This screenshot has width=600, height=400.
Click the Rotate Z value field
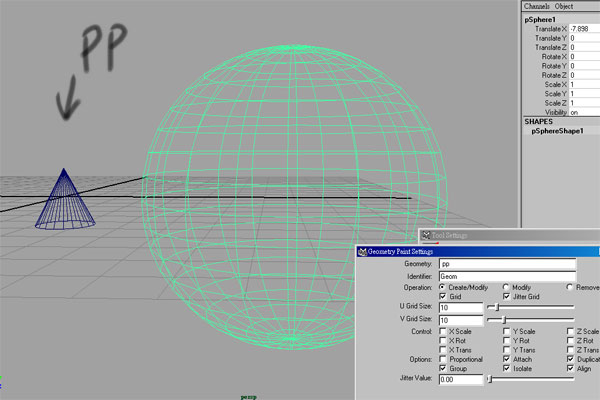(584, 75)
